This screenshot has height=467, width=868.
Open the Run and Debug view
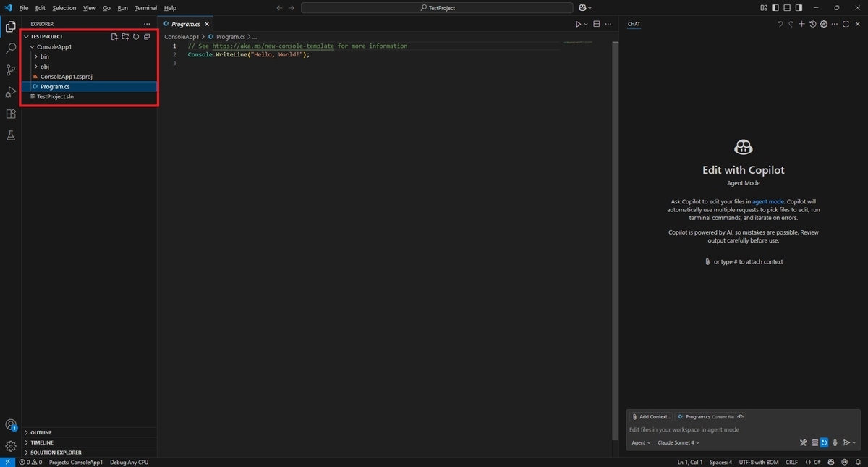[x=11, y=92]
